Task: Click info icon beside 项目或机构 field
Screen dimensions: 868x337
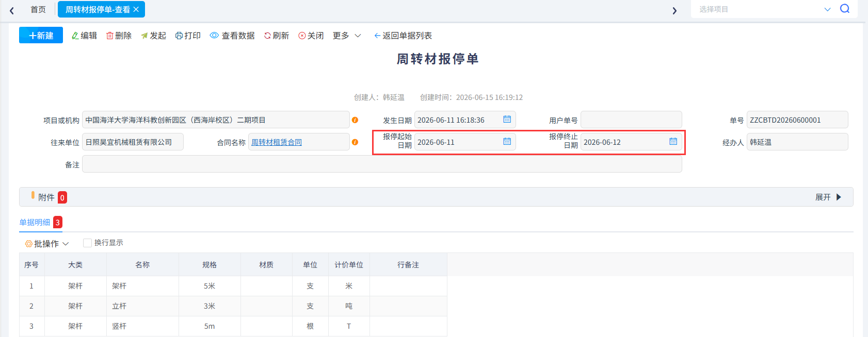Action: coord(355,120)
